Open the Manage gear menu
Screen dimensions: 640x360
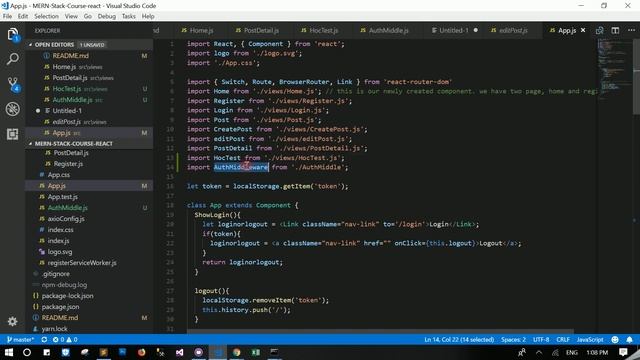(x=13, y=322)
